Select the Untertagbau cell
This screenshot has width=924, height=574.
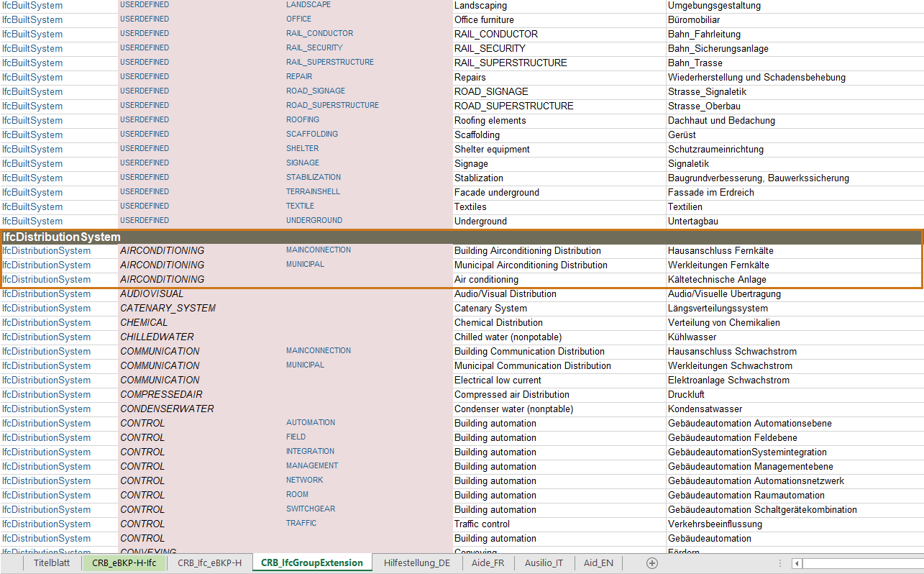pos(795,221)
